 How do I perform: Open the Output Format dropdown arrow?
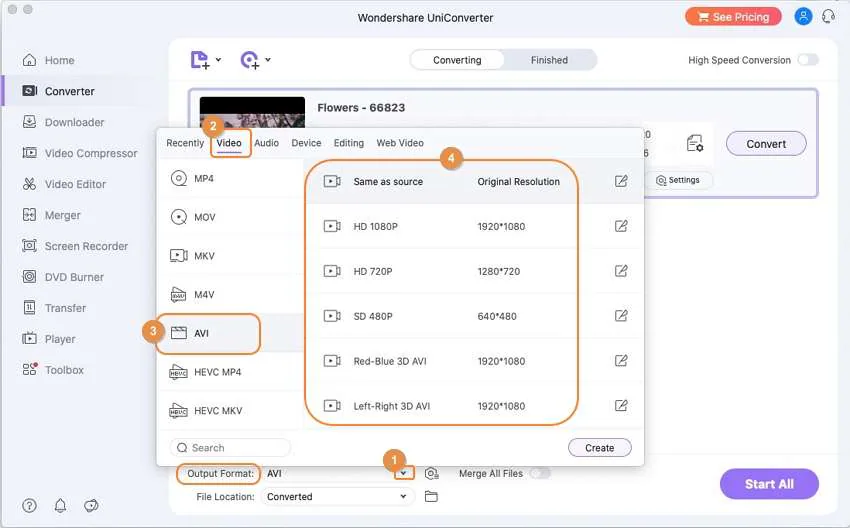(x=403, y=473)
